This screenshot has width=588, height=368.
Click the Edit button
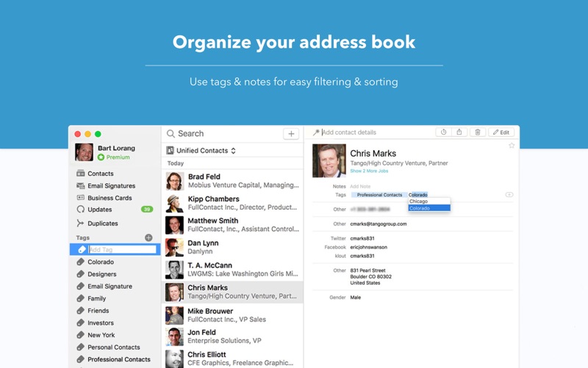[x=501, y=132]
